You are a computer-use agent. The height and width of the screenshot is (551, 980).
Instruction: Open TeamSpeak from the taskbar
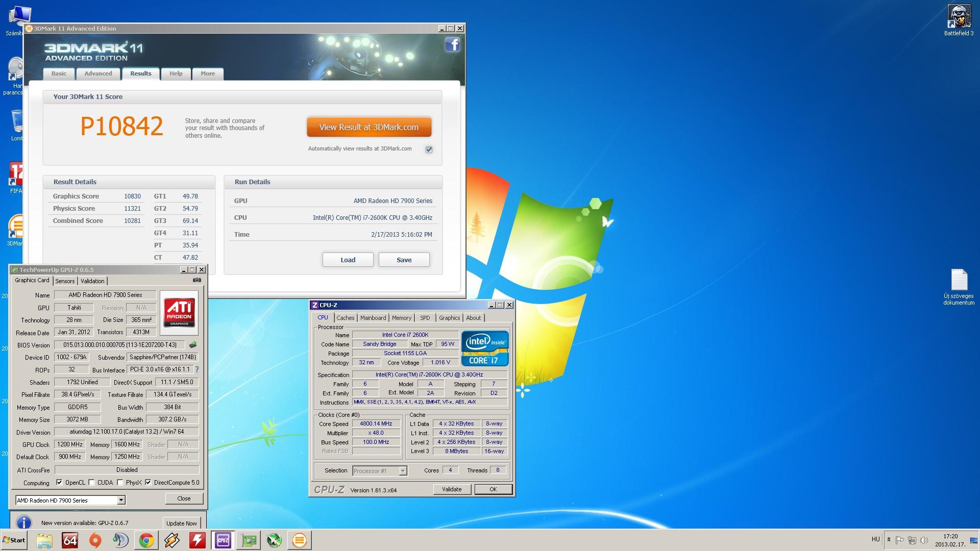(x=121, y=540)
